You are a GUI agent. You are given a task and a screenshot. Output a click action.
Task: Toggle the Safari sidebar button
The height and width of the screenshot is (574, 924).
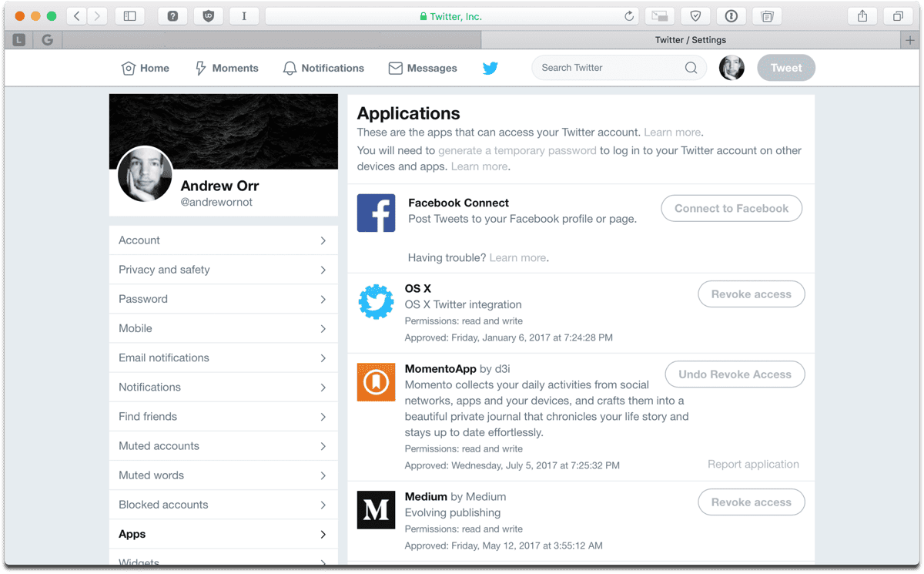point(130,16)
